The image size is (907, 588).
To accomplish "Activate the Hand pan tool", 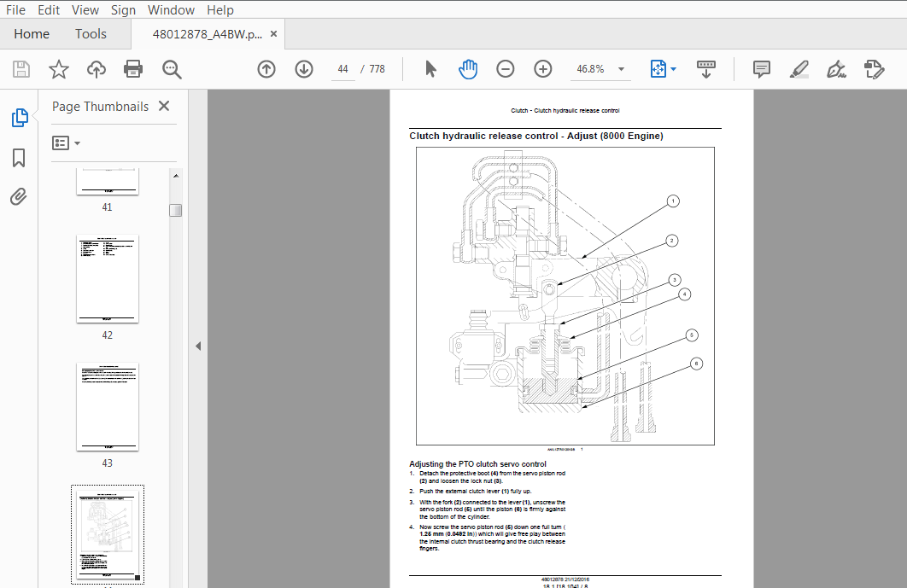I will coord(467,69).
